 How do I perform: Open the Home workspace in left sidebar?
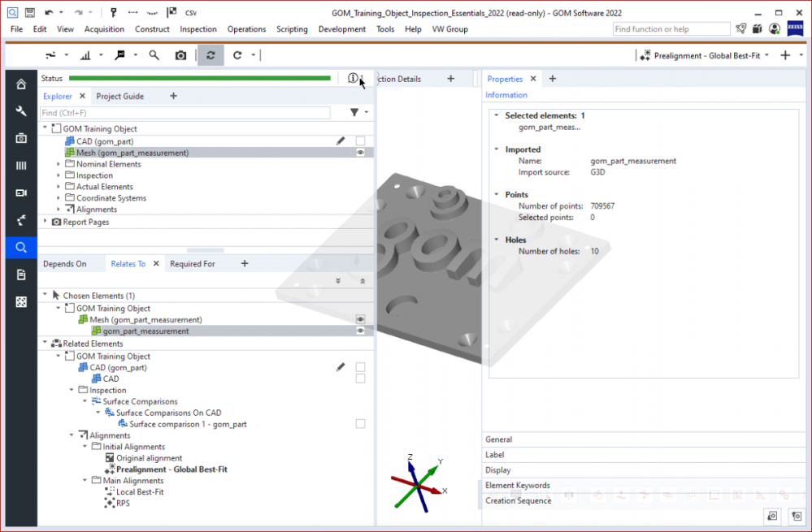pyautogui.click(x=21, y=84)
